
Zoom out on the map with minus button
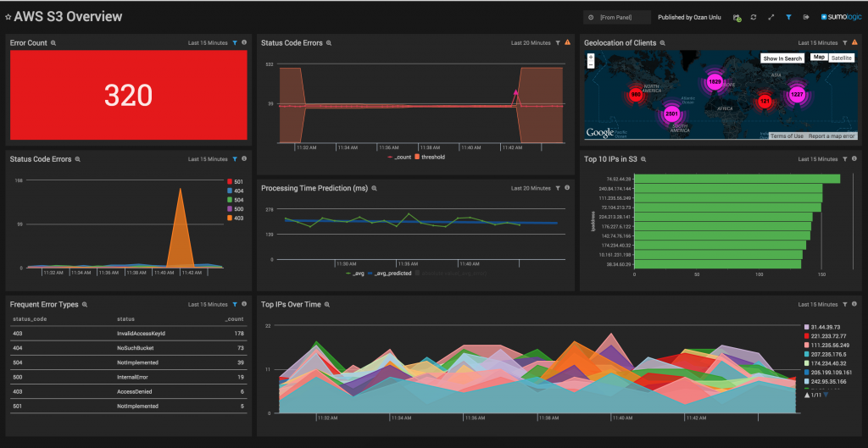point(591,64)
